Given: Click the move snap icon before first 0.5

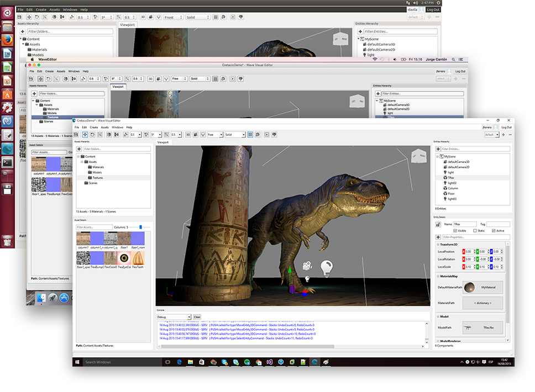Looking at the screenshot, I should tap(126, 135).
